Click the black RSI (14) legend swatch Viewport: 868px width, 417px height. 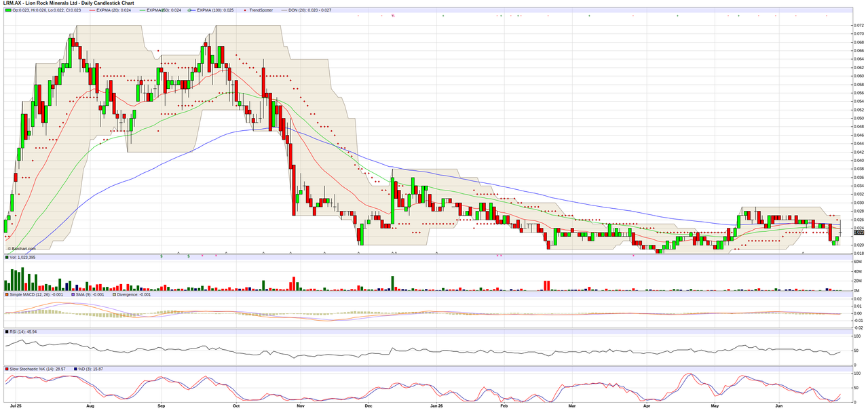pos(7,332)
